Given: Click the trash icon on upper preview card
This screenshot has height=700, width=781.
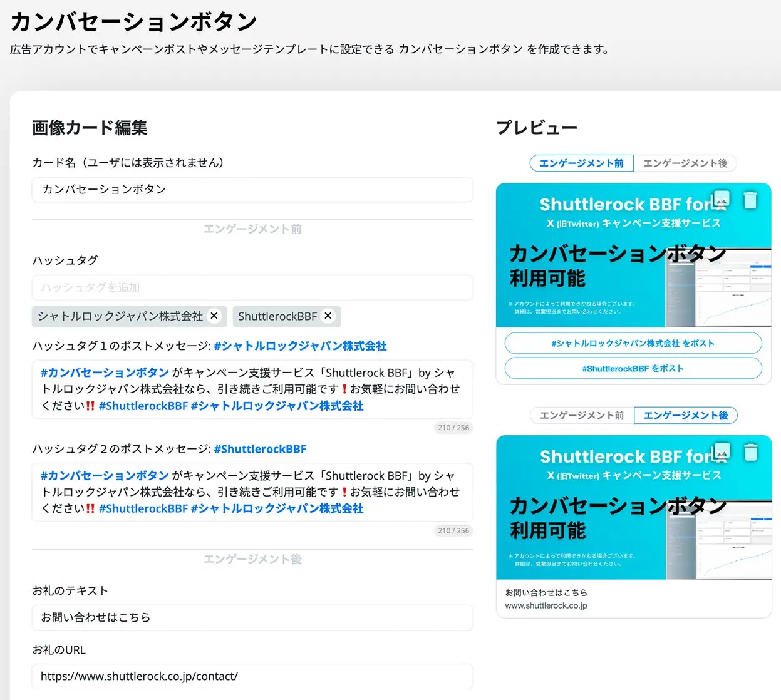Looking at the screenshot, I should [x=750, y=200].
